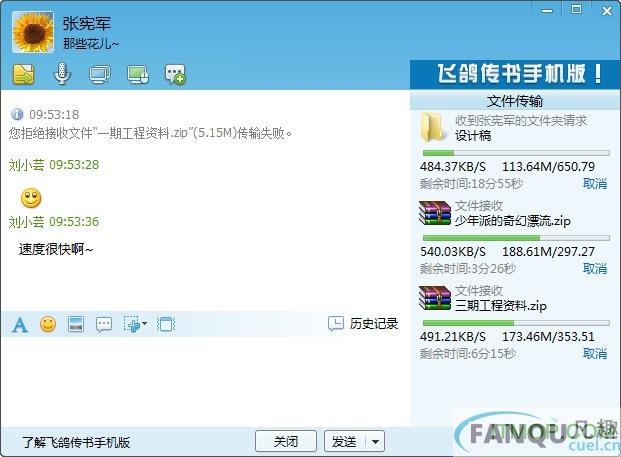Screen dimensions: 621x457
Task: Click 三期工程资料.zip archive icon
Action: coord(435,298)
